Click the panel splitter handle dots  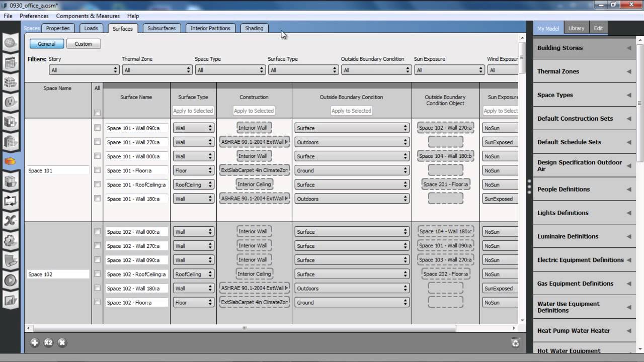click(x=529, y=186)
